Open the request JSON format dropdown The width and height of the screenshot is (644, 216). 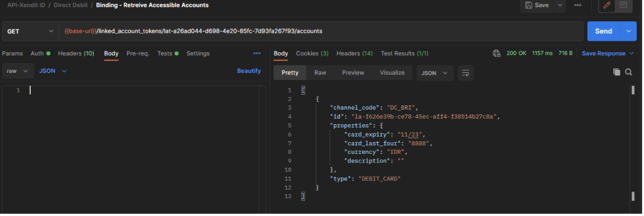click(53, 71)
